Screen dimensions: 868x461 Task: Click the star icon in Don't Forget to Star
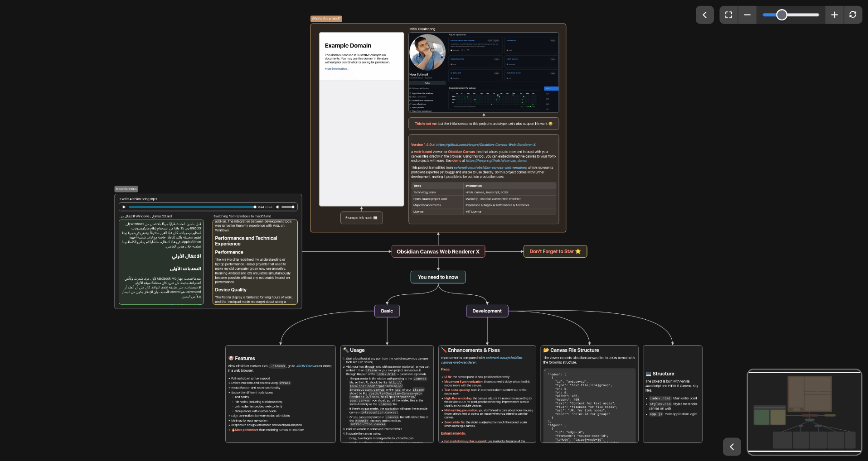point(578,251)
